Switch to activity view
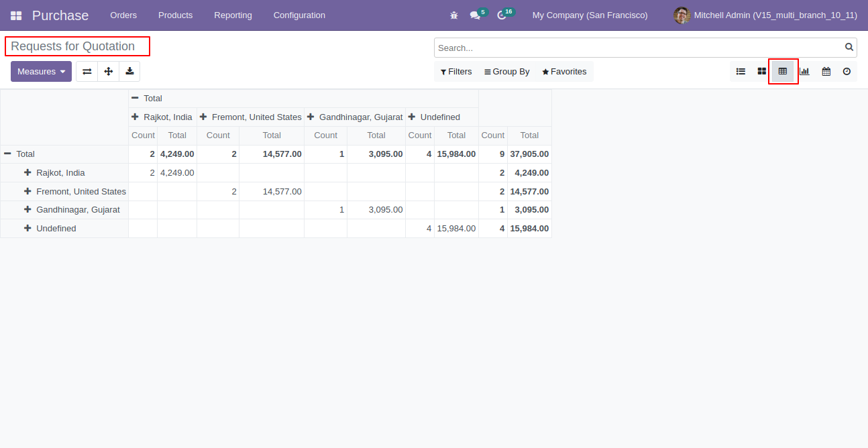The image size is (868, 448). (847, 72)
